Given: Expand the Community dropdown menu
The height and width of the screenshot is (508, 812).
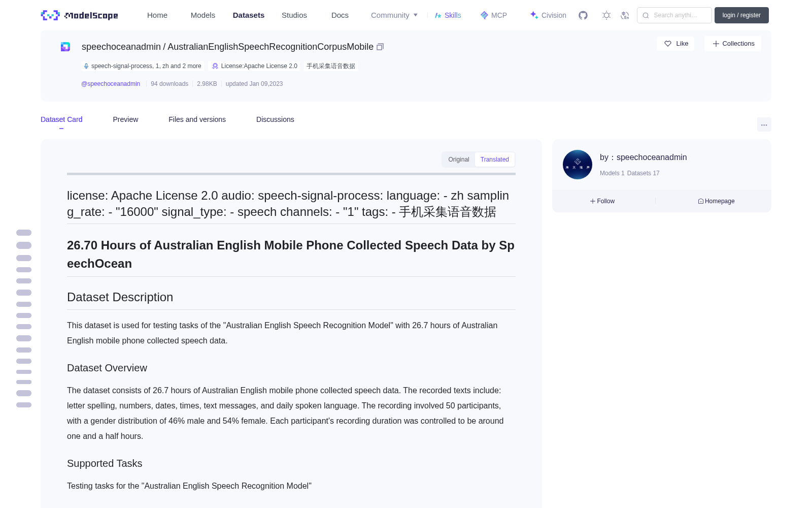Looking at the screenshot, I should point(394,15).
